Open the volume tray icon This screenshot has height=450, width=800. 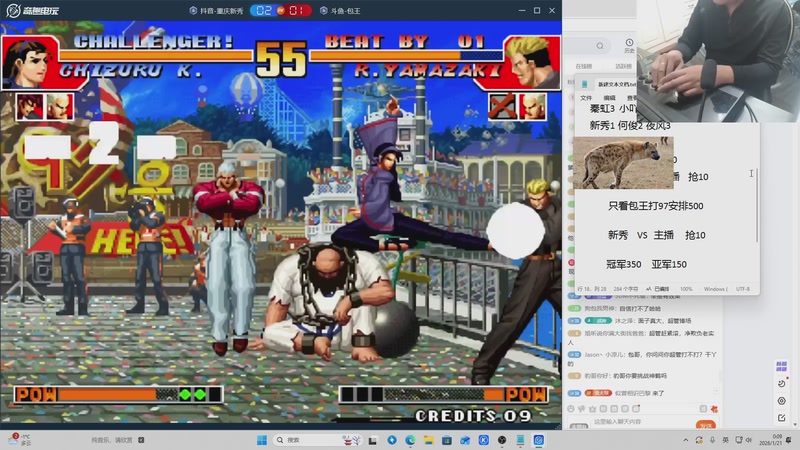click(749, 440)
